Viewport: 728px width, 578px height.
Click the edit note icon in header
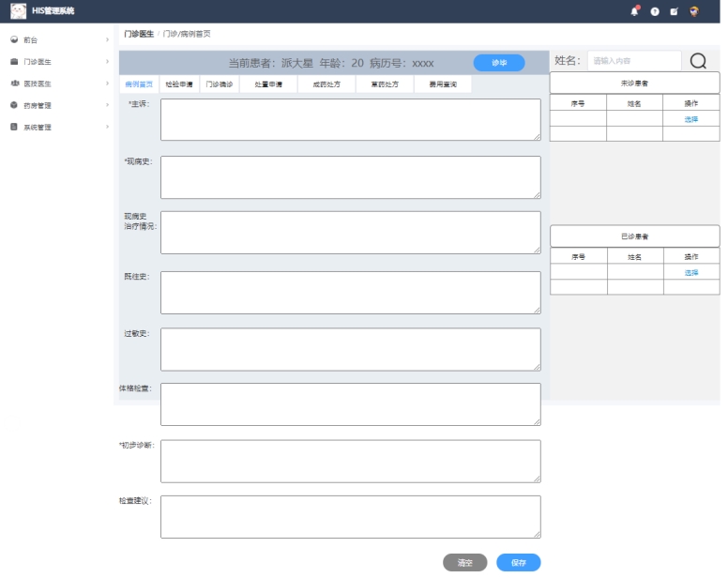[675, 11]
